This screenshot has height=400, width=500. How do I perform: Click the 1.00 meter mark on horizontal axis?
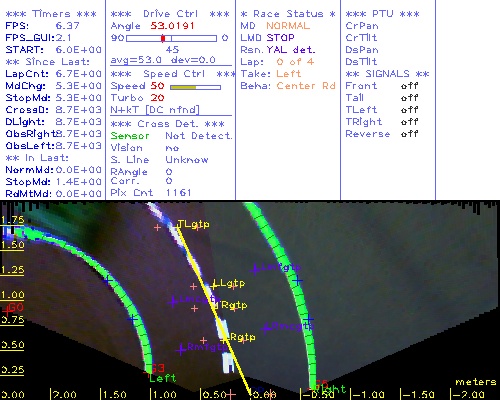(x=163, y=395)
